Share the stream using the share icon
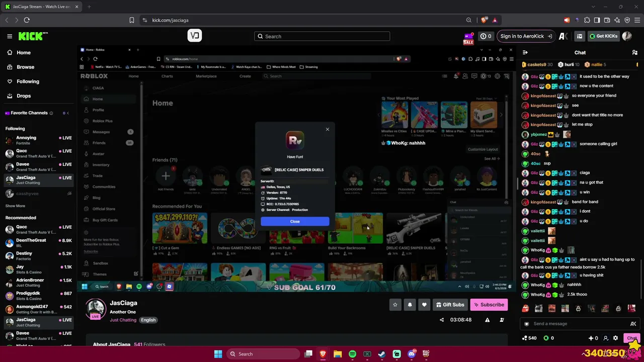644x362 pixels. pyautogui.click(x=442, y=320)
